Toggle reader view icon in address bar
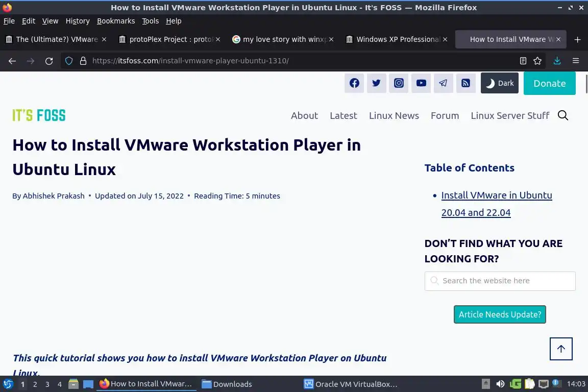The width and height of the screenshot is (588, 392). pyautogui.click(x=523, y=61)
